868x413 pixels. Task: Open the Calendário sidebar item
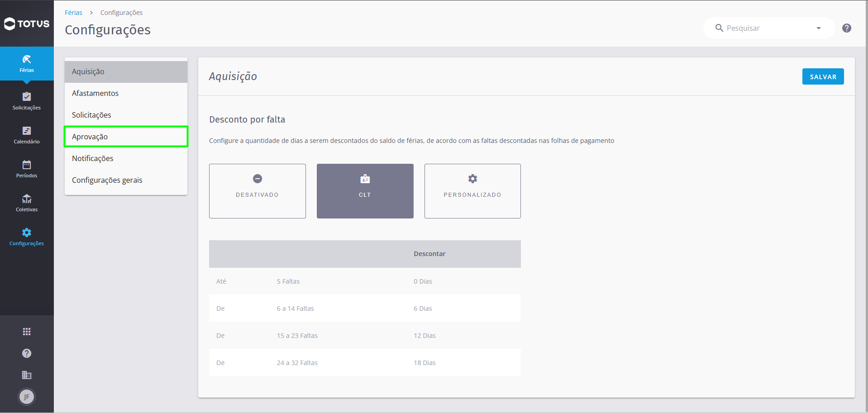click(x=27, y=135)
